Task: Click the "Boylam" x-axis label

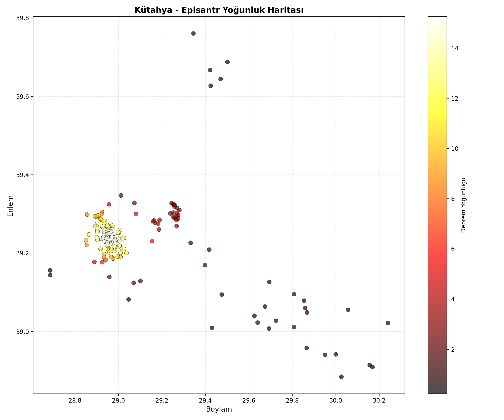Action: tap(219, 409)
